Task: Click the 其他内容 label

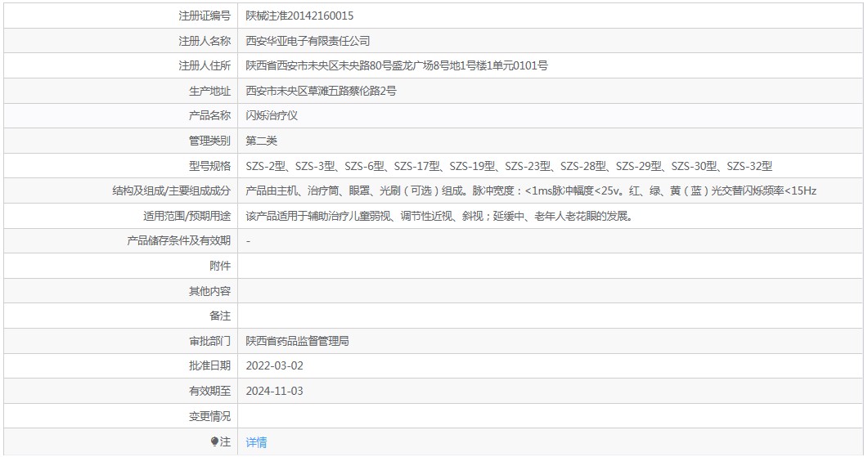Action: (x=209, y=291)
